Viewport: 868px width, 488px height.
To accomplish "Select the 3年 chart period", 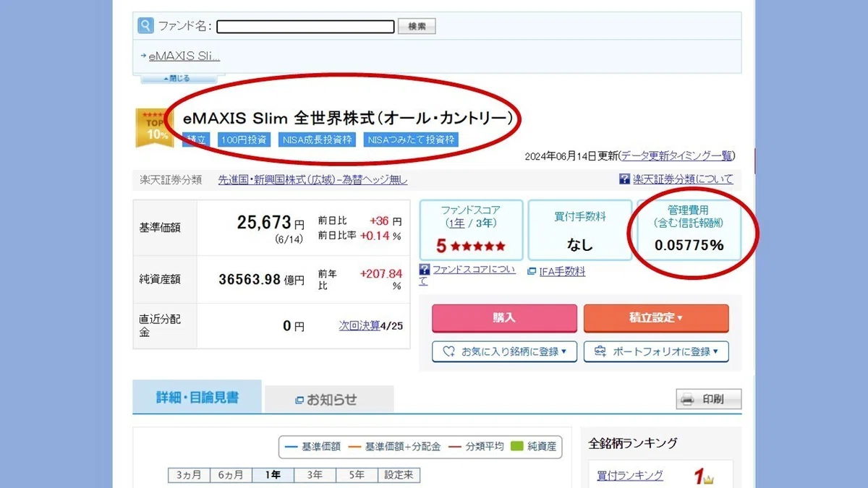I will coord(315,475).
